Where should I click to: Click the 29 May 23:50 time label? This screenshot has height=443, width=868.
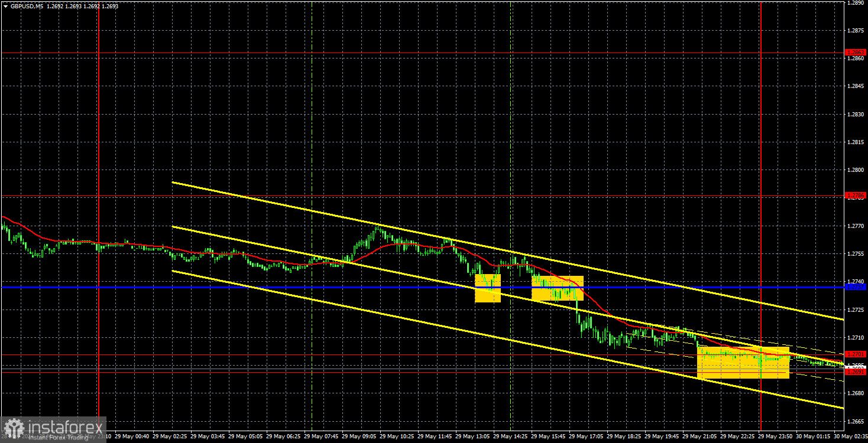(775, 437)
